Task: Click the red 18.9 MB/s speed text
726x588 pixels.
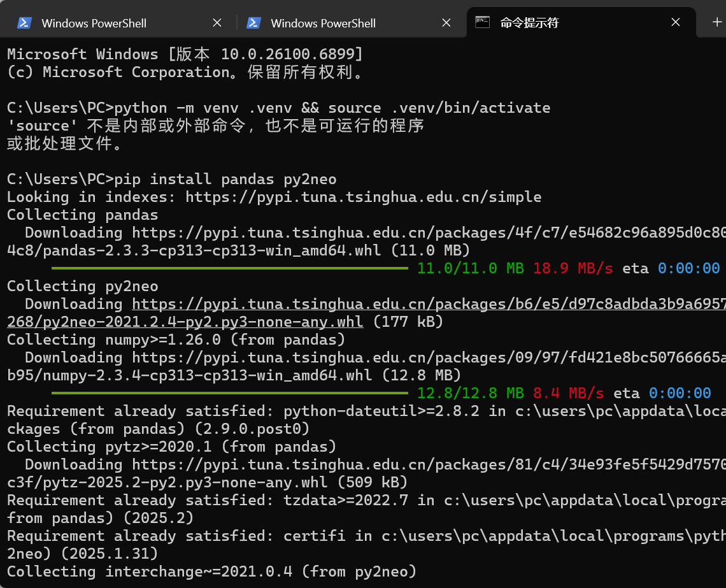Action: 573,268
